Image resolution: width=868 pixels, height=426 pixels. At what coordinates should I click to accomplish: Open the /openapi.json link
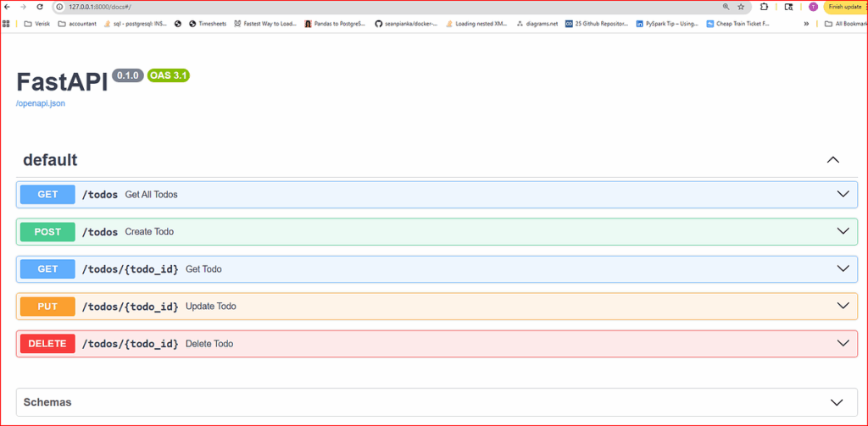[x=41, y=103]
